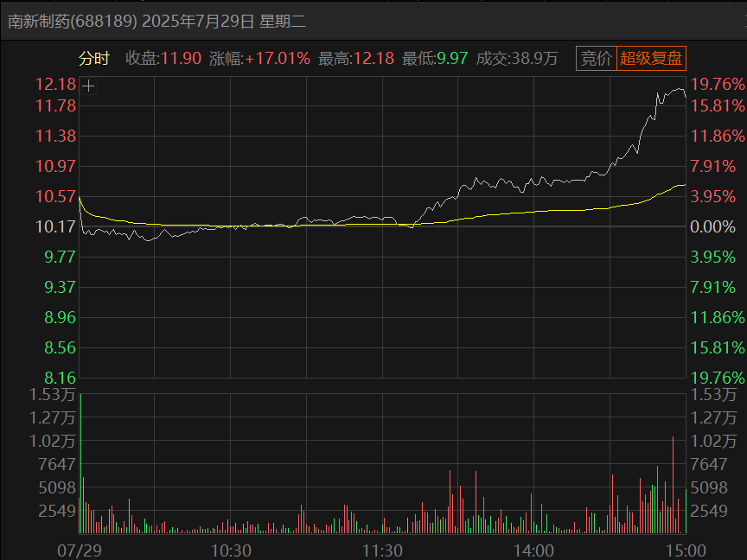This screenshot has width=747, height=560.
Task: Click the title 南新制药(688189)
Action: pyautogui.click(x=73, y=22)
